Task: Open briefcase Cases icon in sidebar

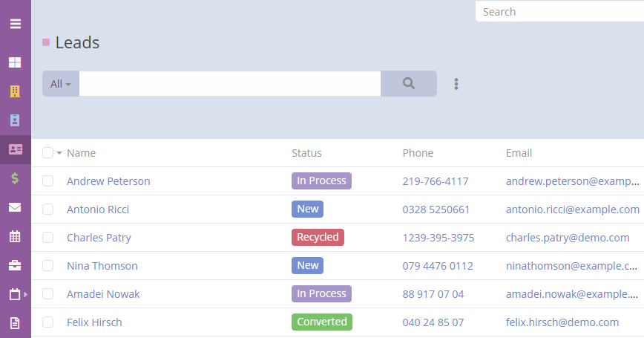Action: point(15,266)
